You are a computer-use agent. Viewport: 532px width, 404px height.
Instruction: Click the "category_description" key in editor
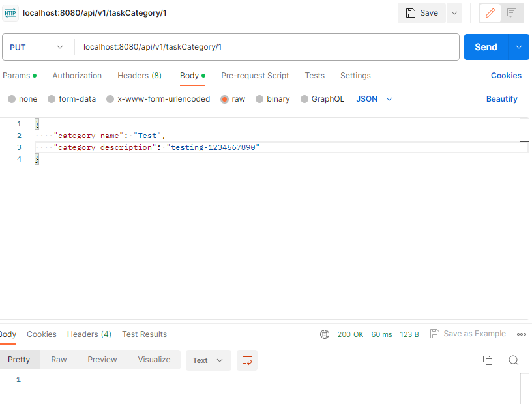[105, 147]
